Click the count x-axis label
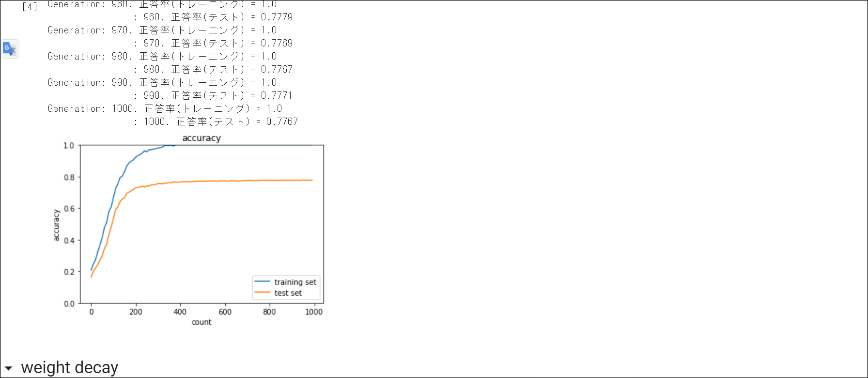The image size is (868, 378). [201, 322]
